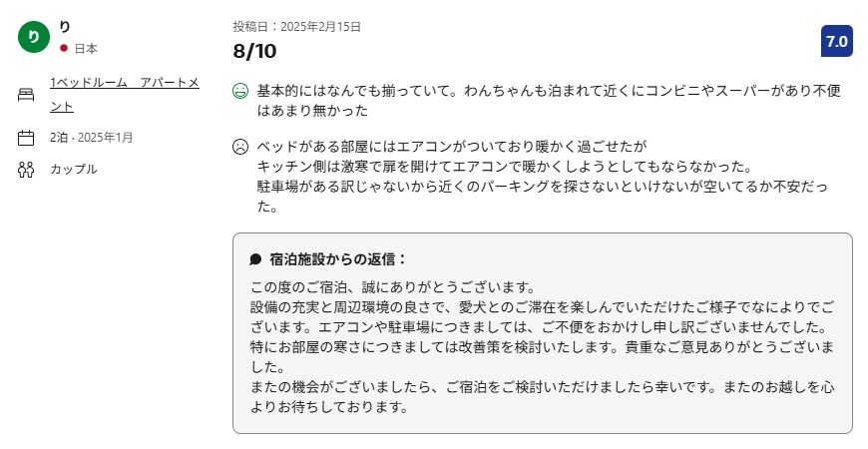Click the speech bubble reply icon
The width and height of the screenshot is (868, 449).
(255, 259)
